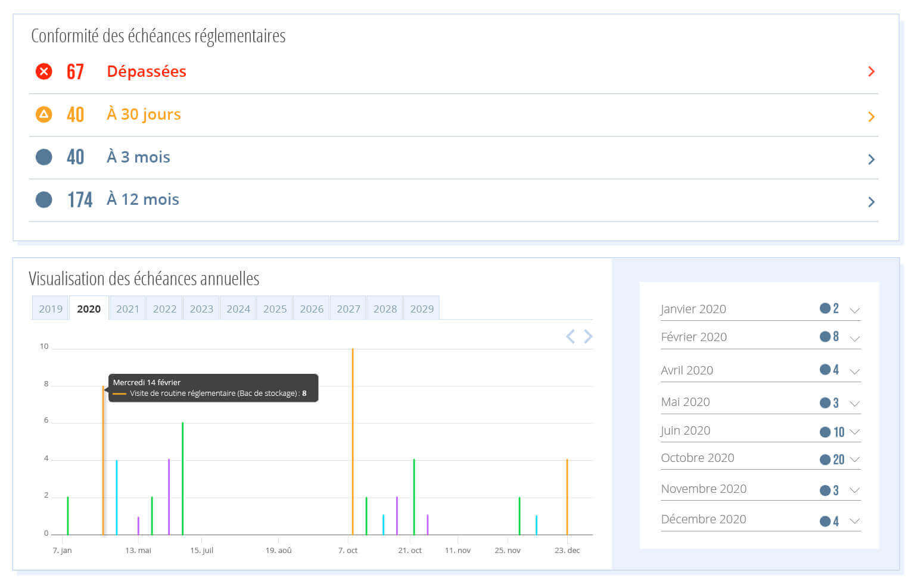The height and width of the screenshot is (584, 924).
Task: Advance chart with the right arrow
Action: tap(588, 337)
